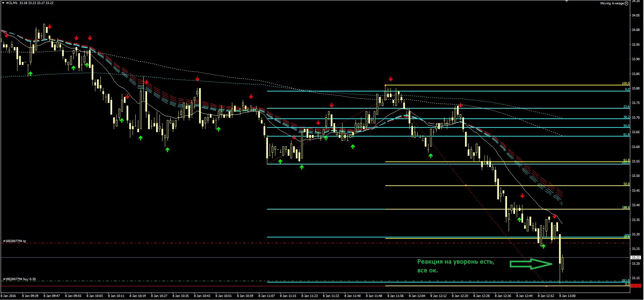The image size is (644, 300).
Task: Click the yellow 100.0 Fibonacci level label
Action: tap(626, 83)
